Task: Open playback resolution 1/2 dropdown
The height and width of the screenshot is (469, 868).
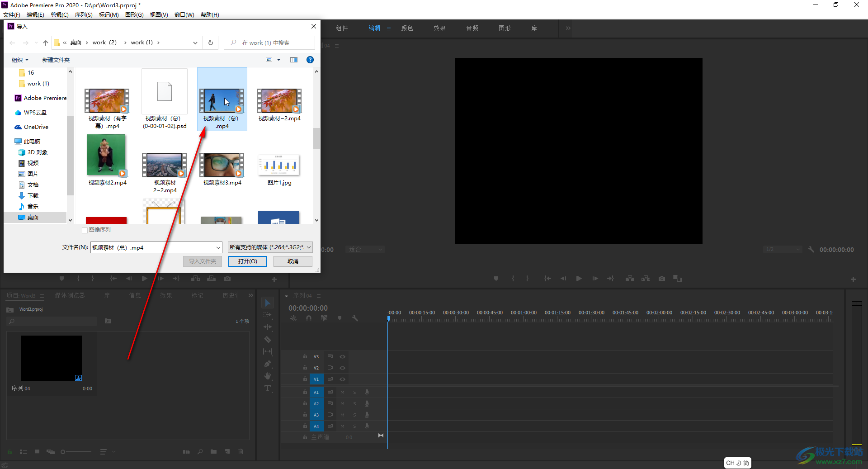Action: pos(782,249)
